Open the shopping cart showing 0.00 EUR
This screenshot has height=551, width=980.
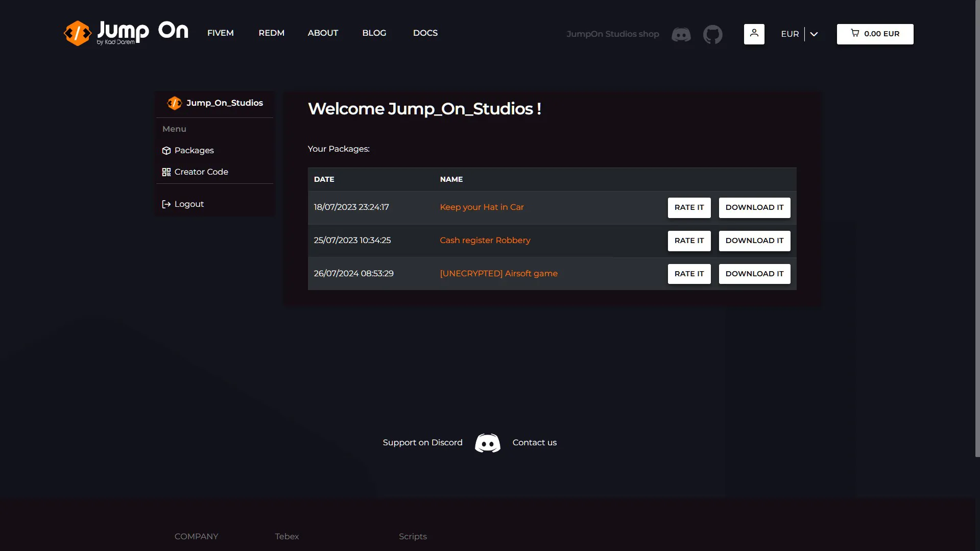874,34
